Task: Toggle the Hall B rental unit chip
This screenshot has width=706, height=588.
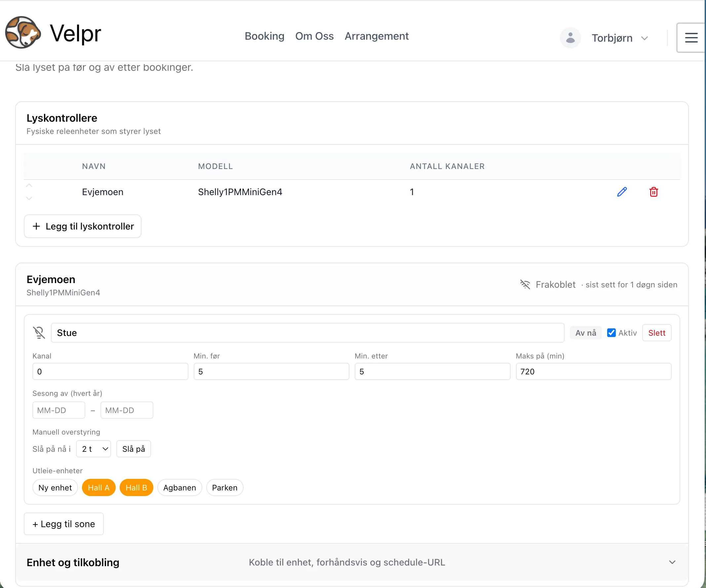Action: click(136, 487)
